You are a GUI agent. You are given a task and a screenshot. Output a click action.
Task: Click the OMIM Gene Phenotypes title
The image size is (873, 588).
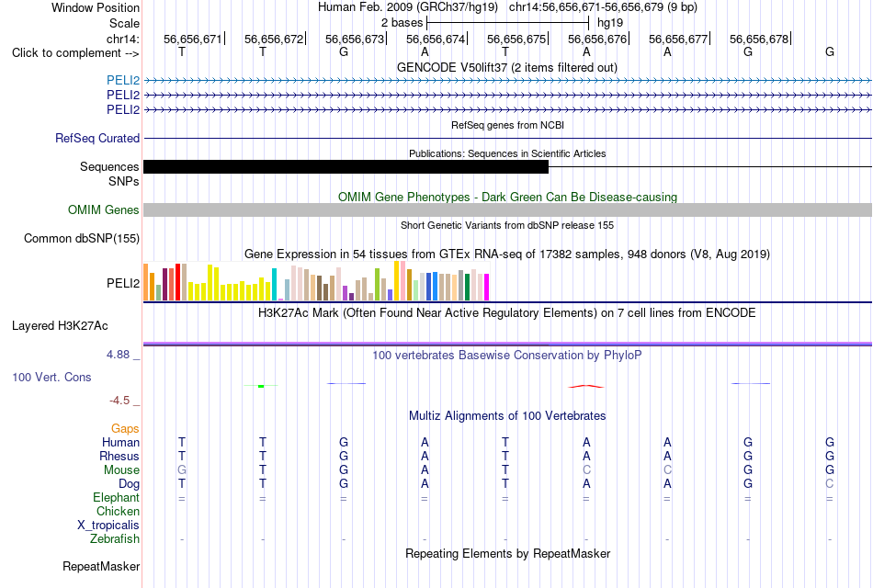(x=508, y=198)
